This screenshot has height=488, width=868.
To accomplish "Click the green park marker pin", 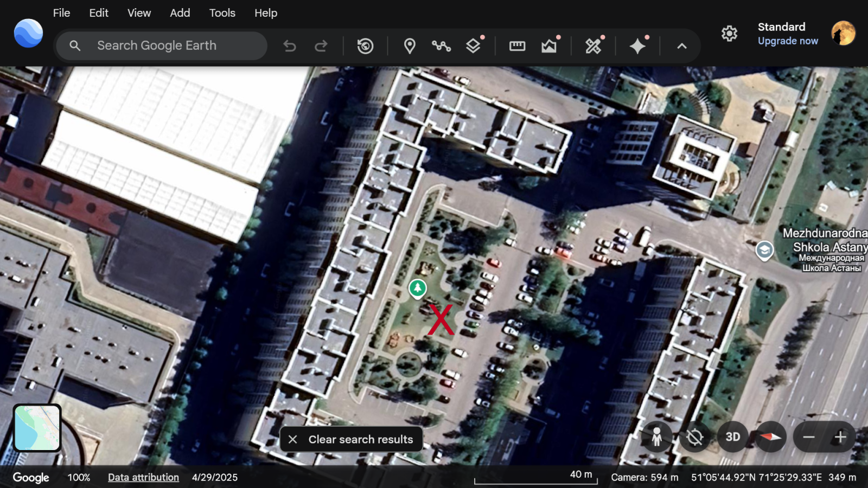I will tap(417, 288).
